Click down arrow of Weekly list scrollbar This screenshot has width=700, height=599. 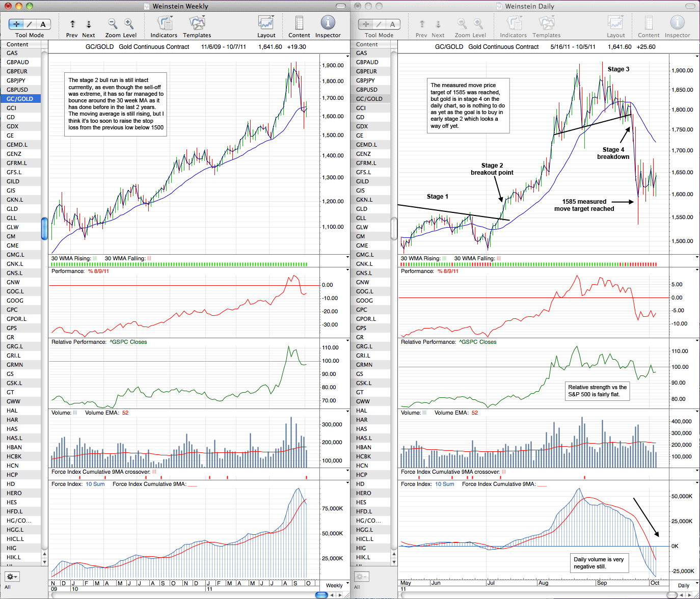coord(44,562)
